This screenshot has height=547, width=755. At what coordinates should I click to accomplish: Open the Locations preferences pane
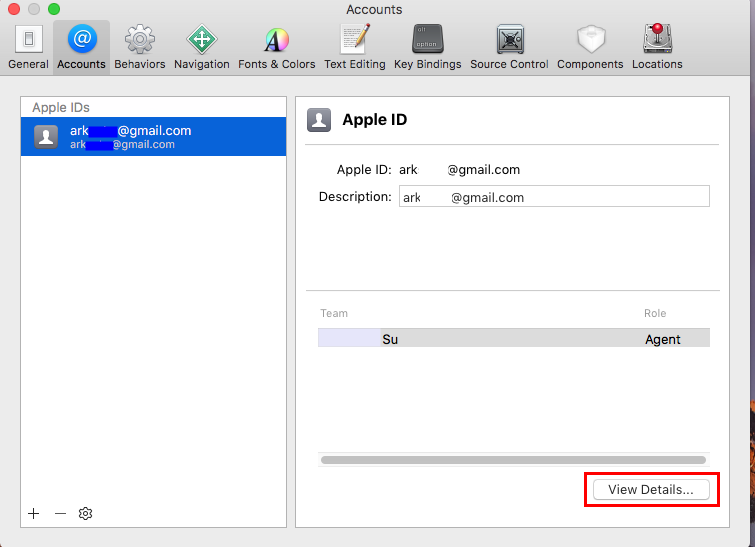(x=657, y=47)
